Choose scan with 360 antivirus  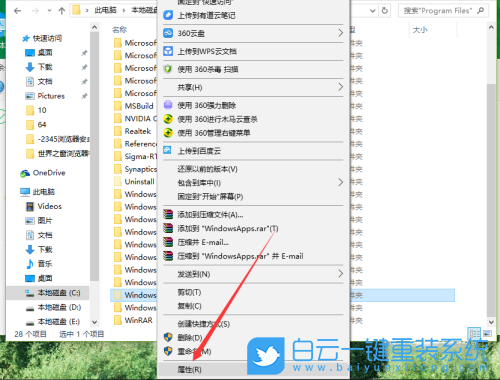(253, 69)
